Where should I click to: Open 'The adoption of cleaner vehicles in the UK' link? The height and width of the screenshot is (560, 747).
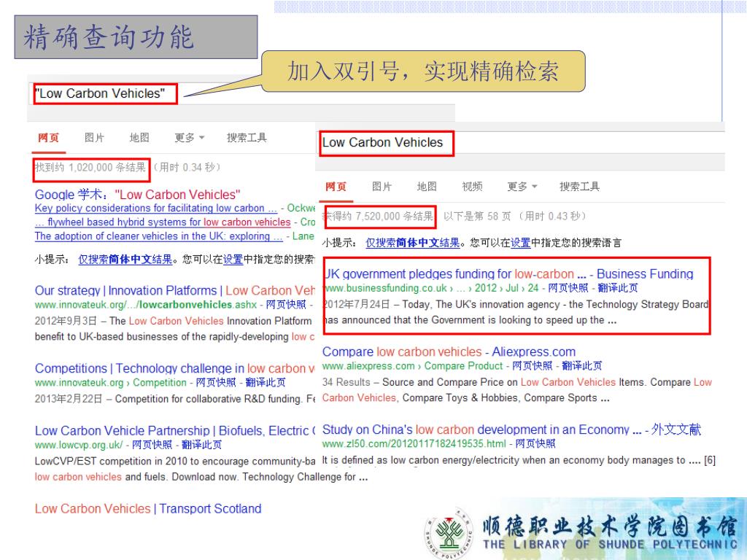tap(158, 236)
